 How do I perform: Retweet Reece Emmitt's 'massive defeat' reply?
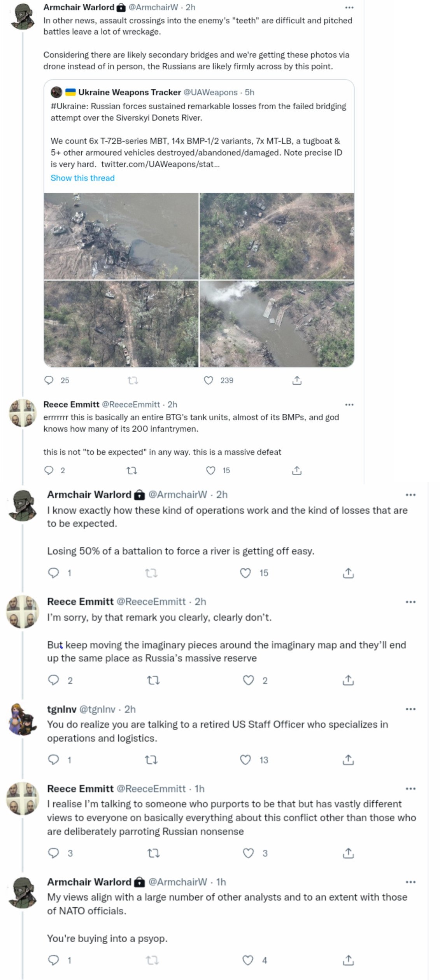tap(132, 471)
